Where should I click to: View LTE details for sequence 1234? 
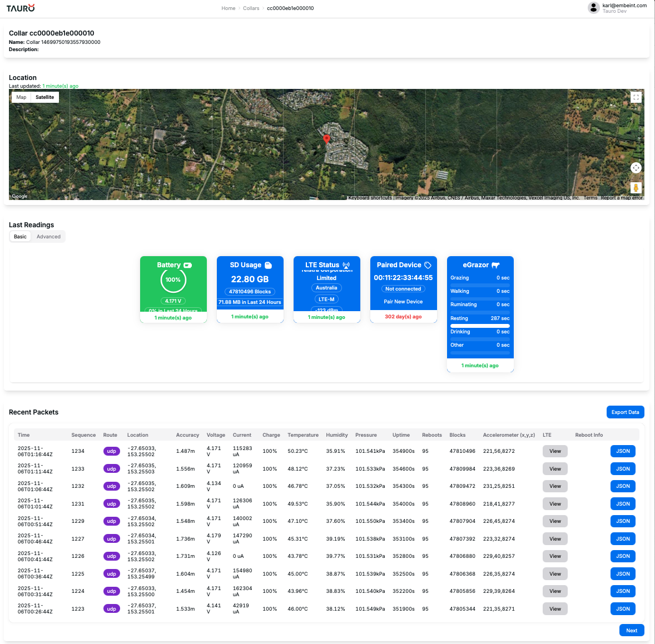point(555,451)
